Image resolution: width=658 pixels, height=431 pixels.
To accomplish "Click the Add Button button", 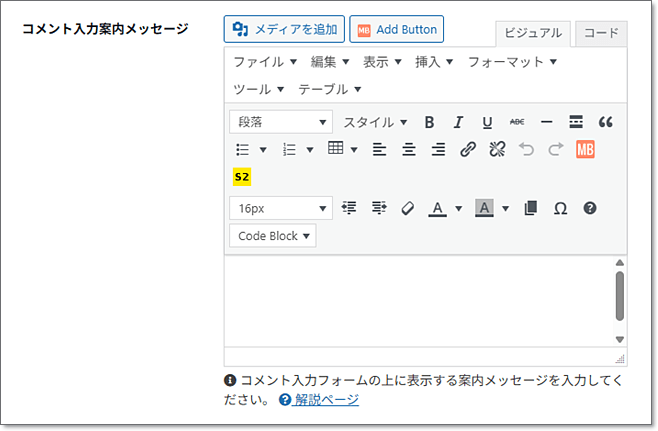I will (397, 29).
